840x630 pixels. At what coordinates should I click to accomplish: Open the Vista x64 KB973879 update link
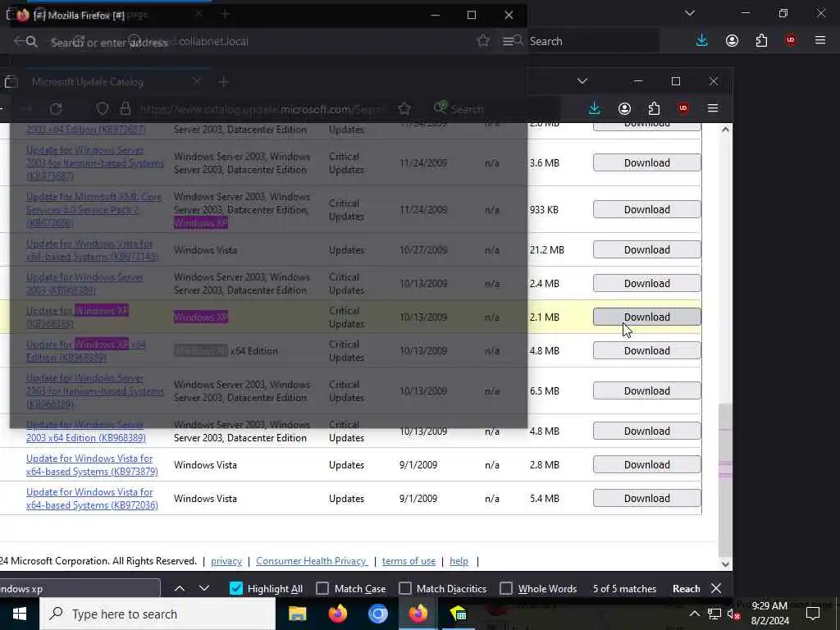point(92,465)
